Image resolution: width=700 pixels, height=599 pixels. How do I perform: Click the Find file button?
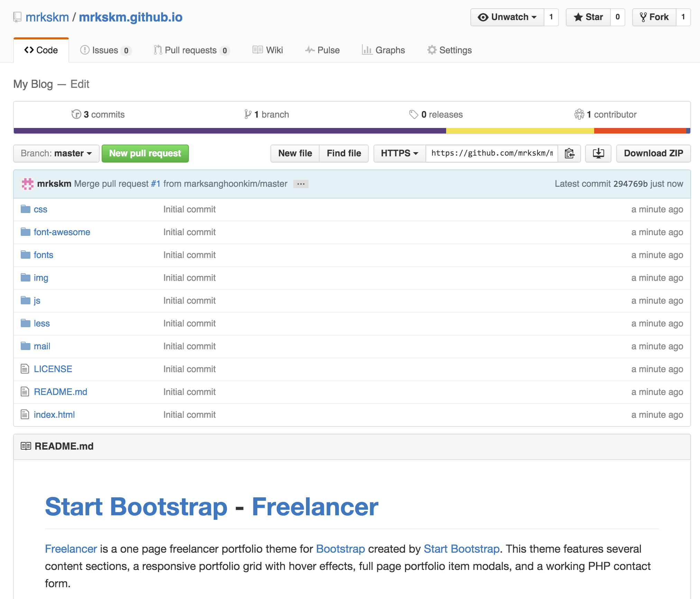click(x=344, y=153)
